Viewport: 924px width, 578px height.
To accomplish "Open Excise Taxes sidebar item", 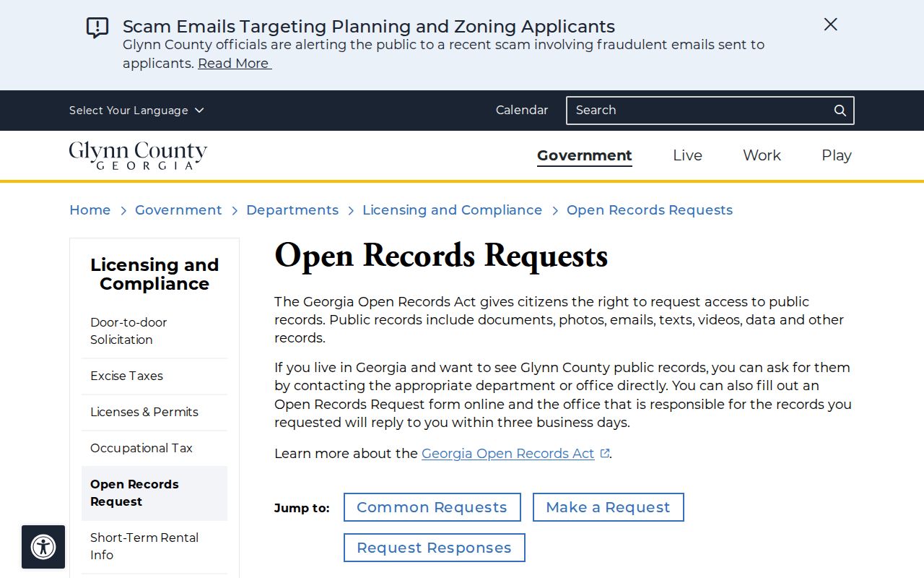I will [154, 376].
